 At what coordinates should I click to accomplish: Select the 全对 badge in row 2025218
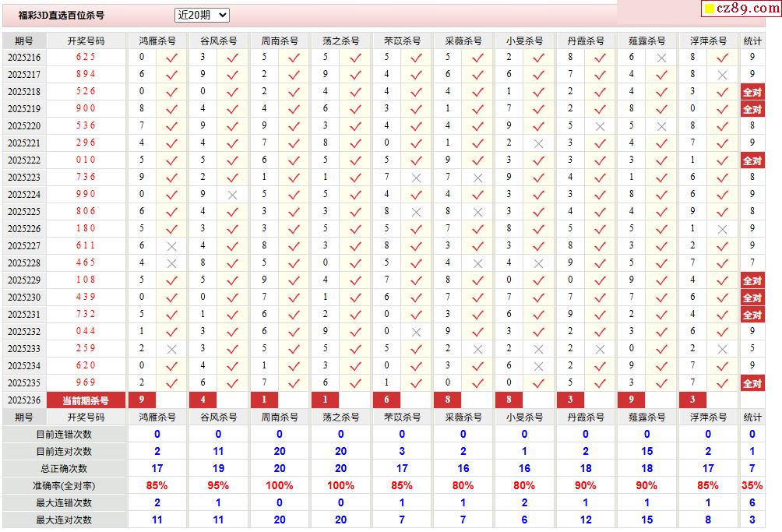coord(752,92)
